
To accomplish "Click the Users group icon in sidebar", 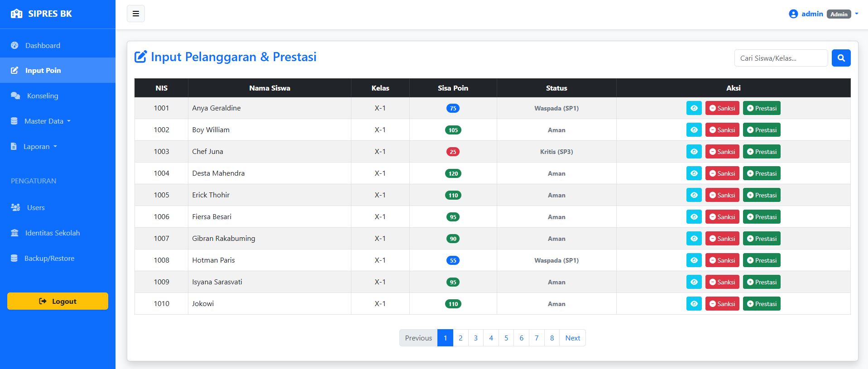I will click(x=15, y=207).
